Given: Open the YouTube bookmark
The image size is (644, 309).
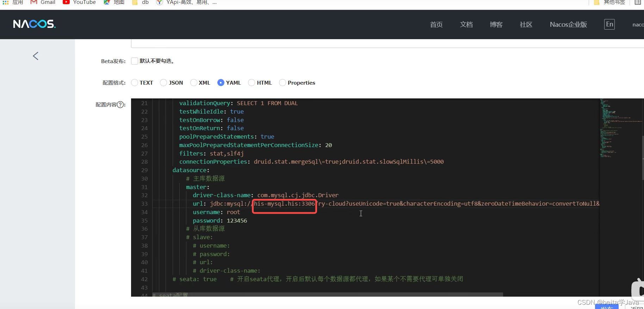Looking at the screenshot, I should click(x=79, y=2).
